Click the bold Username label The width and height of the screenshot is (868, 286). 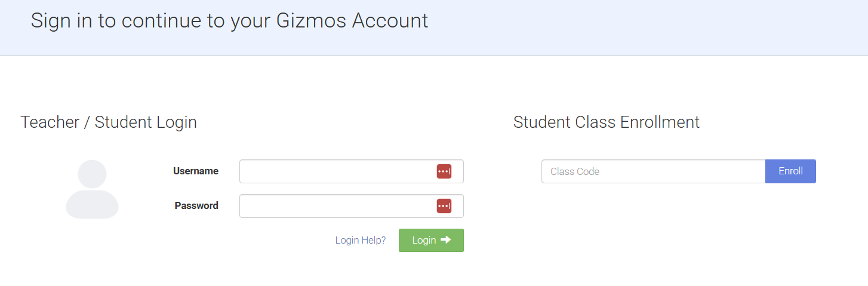[196, 171]
